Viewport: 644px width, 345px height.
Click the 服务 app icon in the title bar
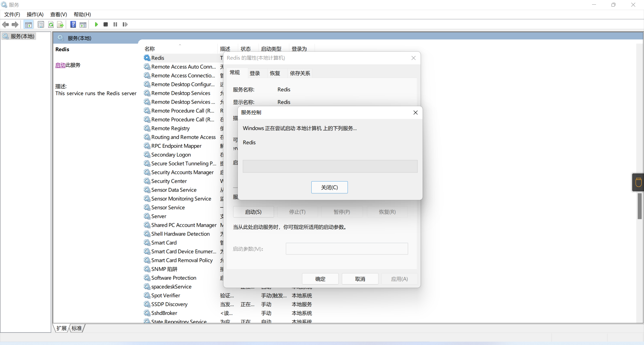tap(4, 5)
